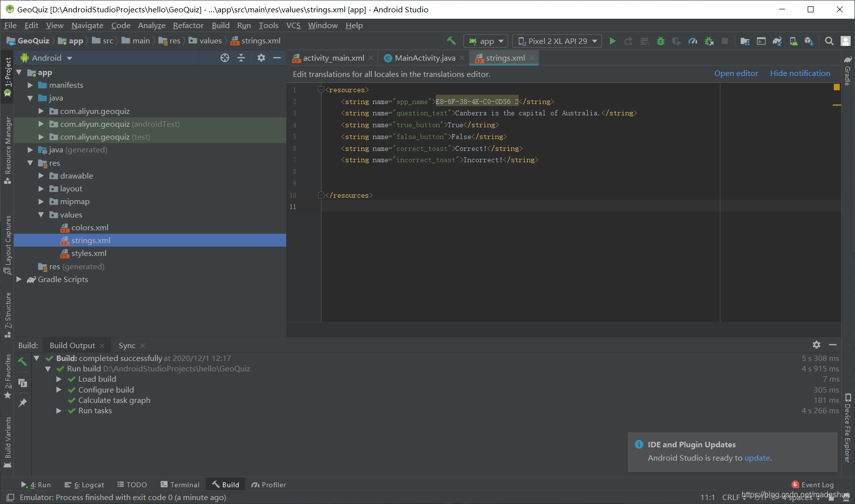Click the 11:1 cursor position in status bar

point(708,497)
